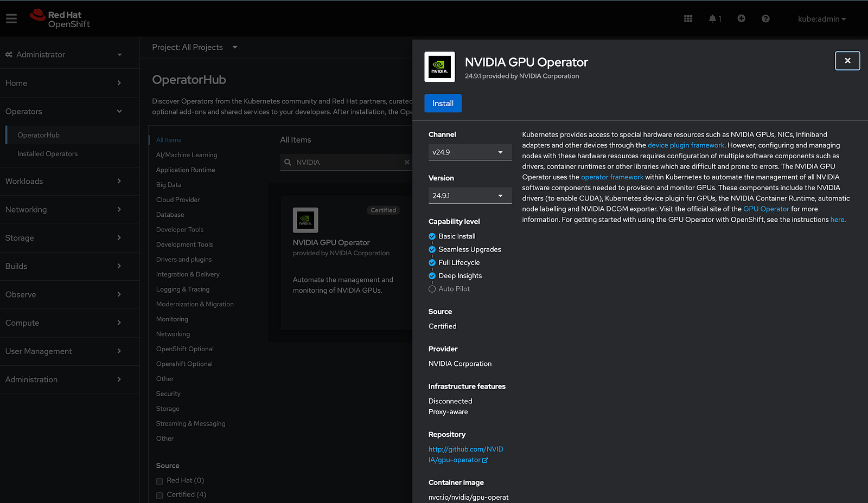Viewport: 868px width, 503px height.
Task: Go to Installed Operators
Action: [48, 154]
